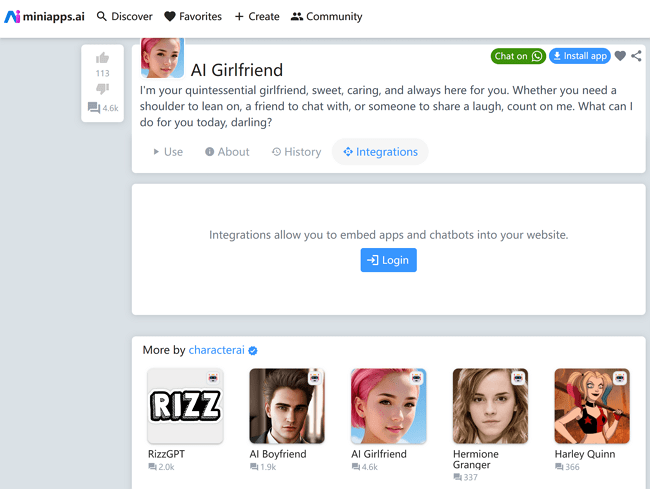
Task: Click the thumbs down dislike icon
Action: [102, 89]
